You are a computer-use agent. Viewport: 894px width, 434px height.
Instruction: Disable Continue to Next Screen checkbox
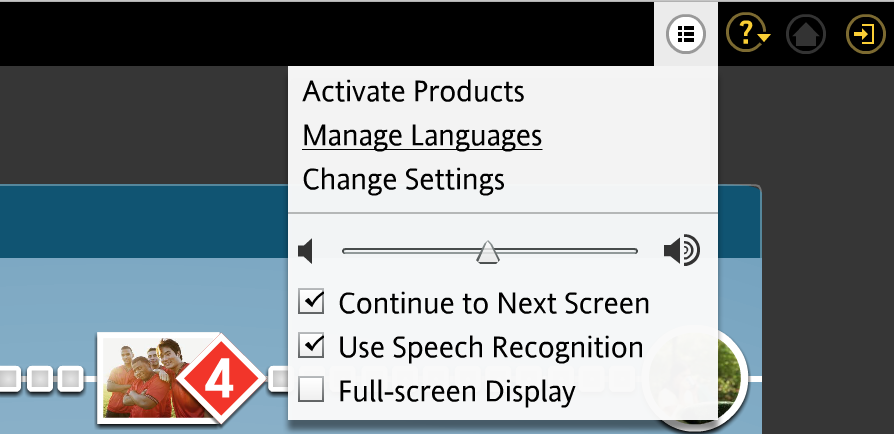point(312,302)
